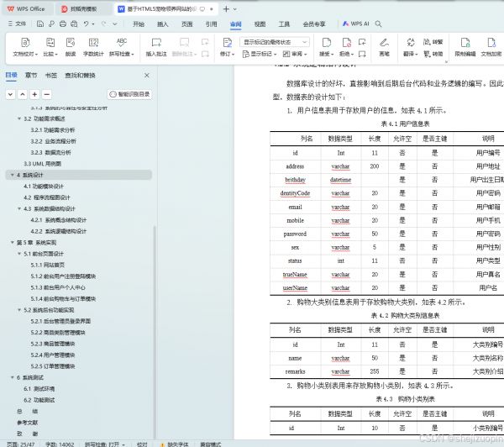Viewport: 504px width, 447px height.
Task: Collapse the 4 系统设计 outline node
Action: coord(13,175)
